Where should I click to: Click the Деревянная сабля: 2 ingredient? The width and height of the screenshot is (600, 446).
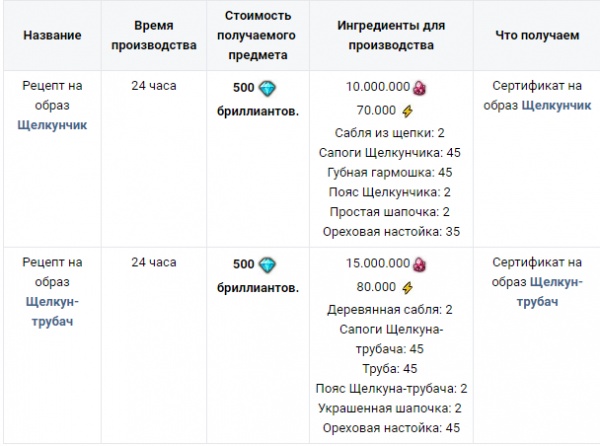(390, 309)
